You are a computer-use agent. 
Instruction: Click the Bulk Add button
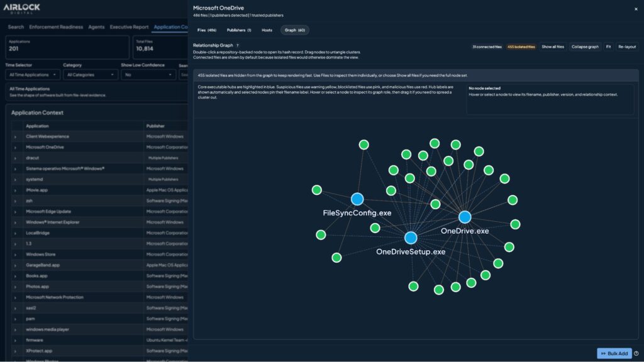(x=614, y=353)
